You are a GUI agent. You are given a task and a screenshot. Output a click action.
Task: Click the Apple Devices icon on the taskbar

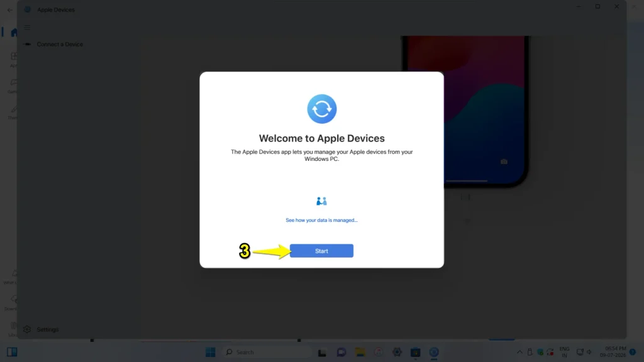[x=434, y=352]
